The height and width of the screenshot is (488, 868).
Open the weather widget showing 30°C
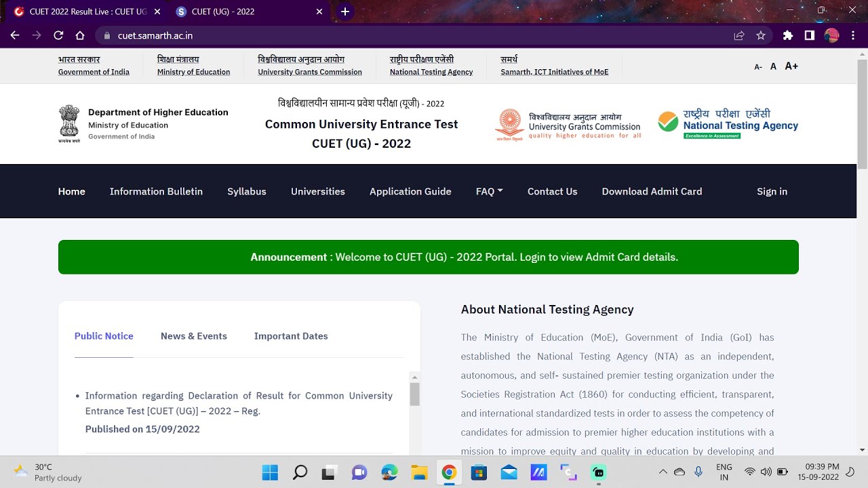(x=47, y=472)
